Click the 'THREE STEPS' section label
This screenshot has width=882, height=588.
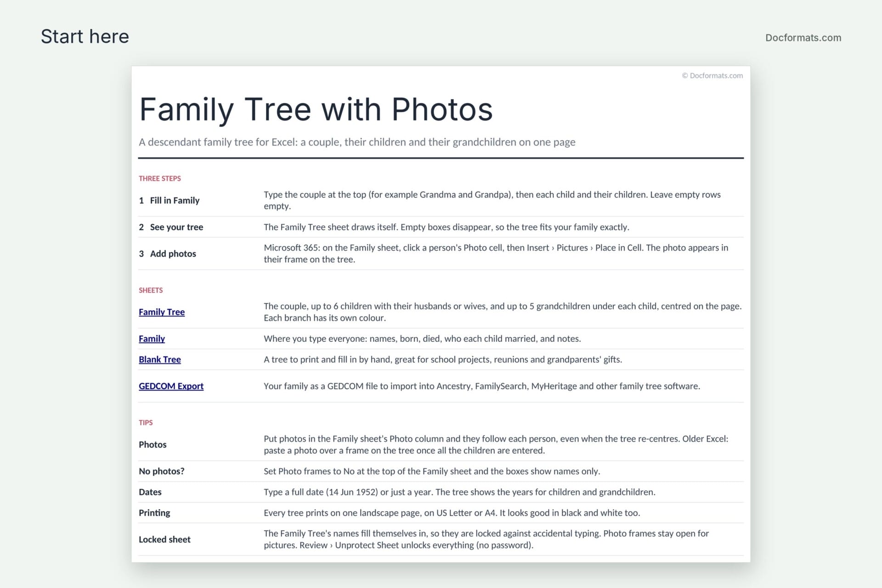160,178
